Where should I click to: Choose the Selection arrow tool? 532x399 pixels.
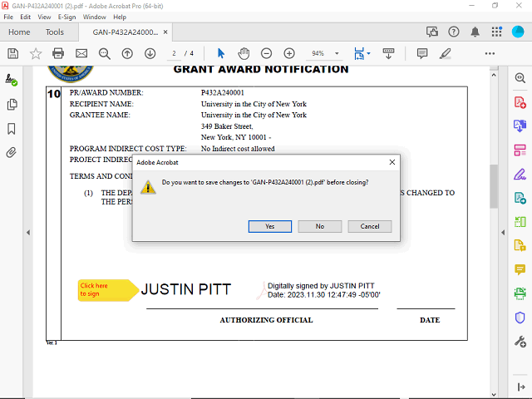pos(221,53)
